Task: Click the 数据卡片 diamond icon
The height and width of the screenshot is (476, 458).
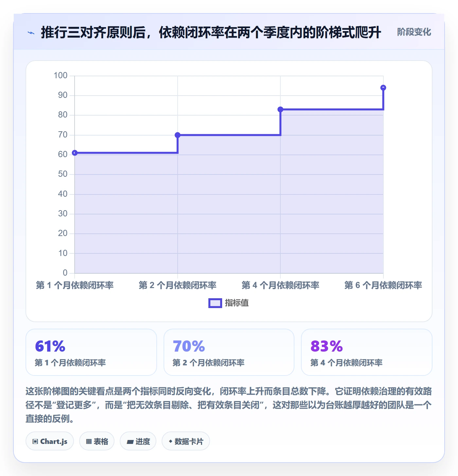Action: coord(170,441)
